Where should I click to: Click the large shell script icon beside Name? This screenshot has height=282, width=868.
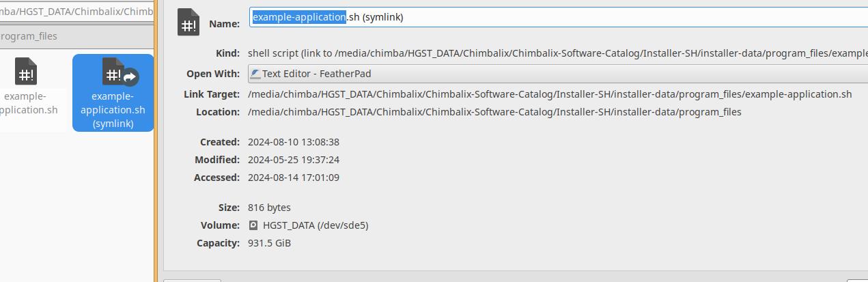pyautogui.click(x=188, y=23)
